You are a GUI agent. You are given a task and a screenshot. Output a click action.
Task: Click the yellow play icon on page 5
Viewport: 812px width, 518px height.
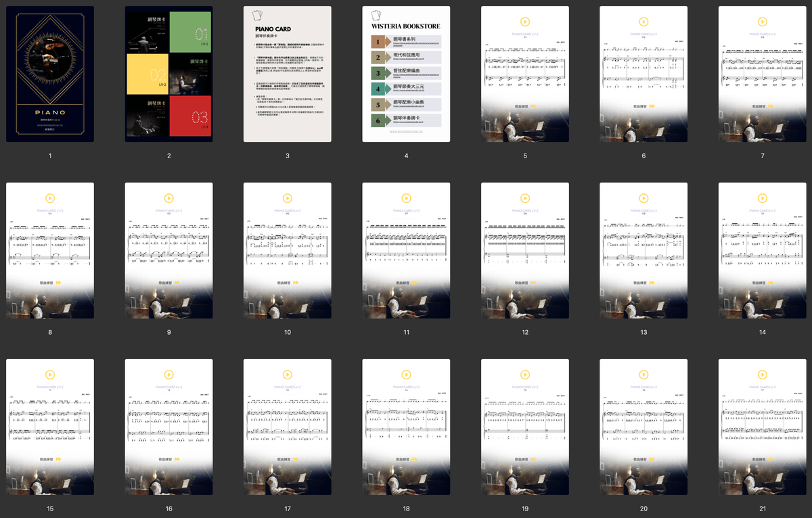(524, 22)
